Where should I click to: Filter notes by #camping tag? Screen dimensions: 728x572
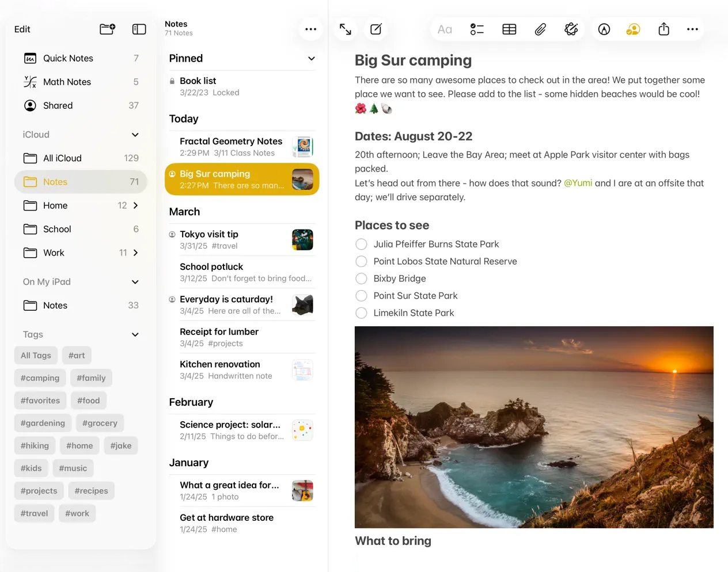click(x=40, y=378)
